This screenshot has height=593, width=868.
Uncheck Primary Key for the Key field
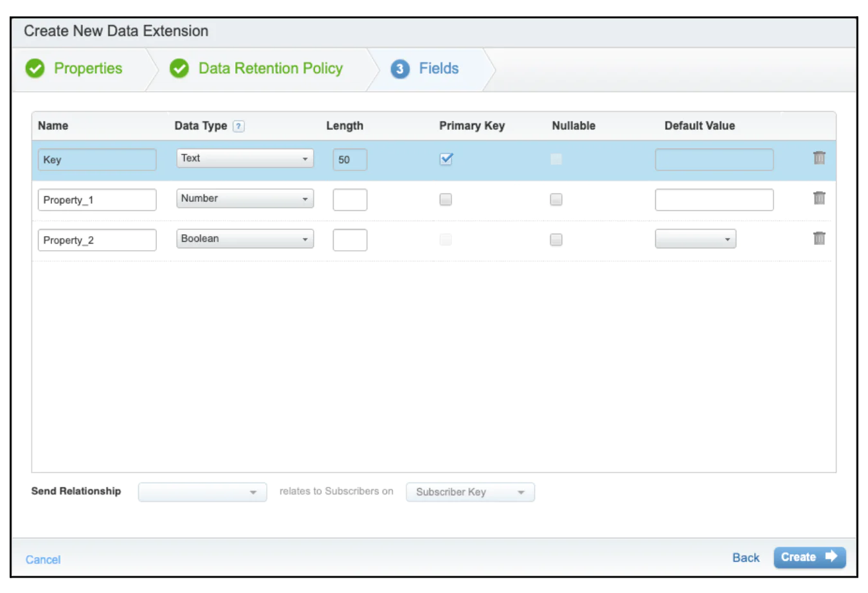pyautogui.click(x=446, y=159)
